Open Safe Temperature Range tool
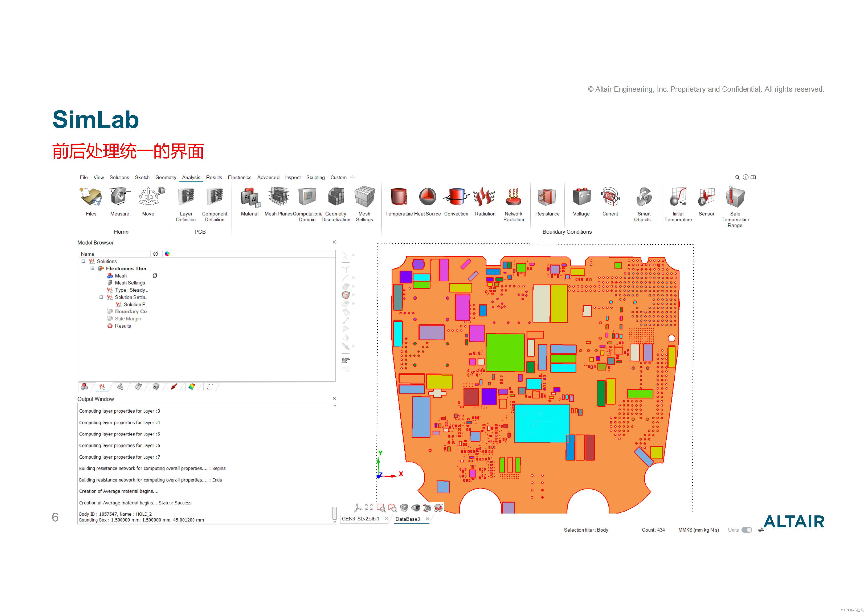This screenshot has width=868, height=614. point(735,206)
